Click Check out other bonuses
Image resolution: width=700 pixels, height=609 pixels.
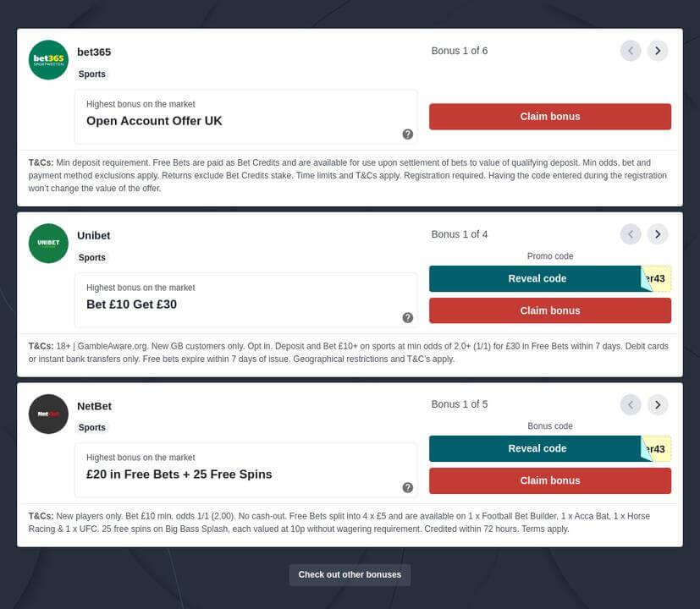350,575
